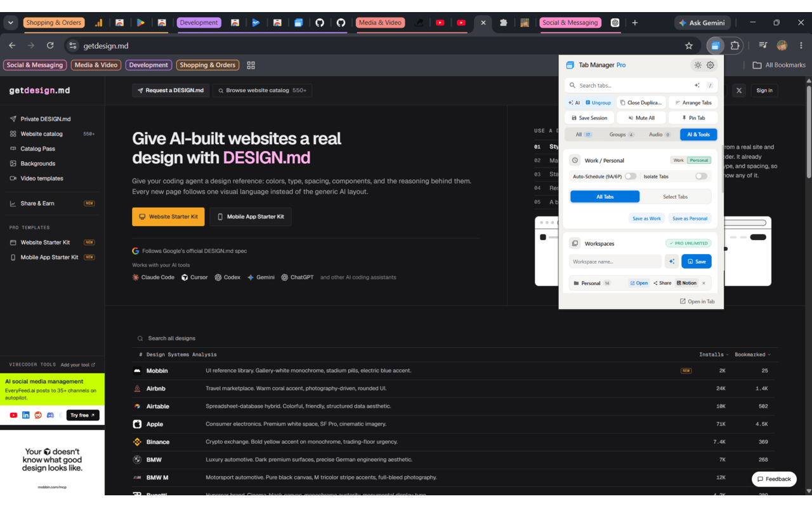The height and width of the screenshot is (508, 812).
Task: Go back to the previous page
Action: pyautogui.click(x=12, y=46)
